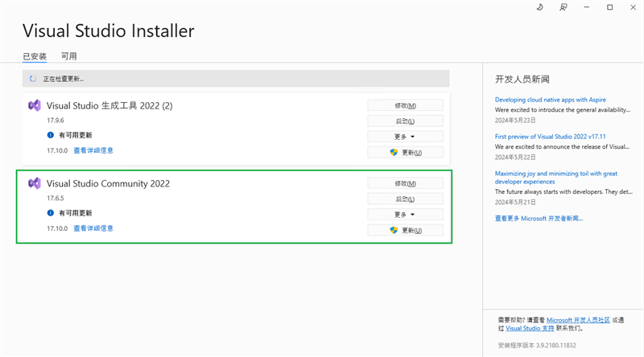Click 启动(L) for Visual Studio Community 2022
This screenshot has height=357, width=644.
[406, 199]
